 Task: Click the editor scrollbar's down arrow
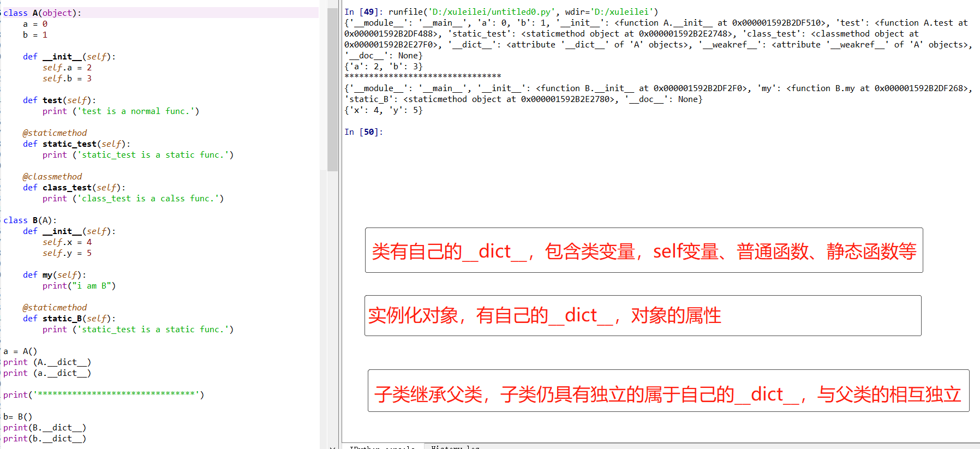[332, 447]
